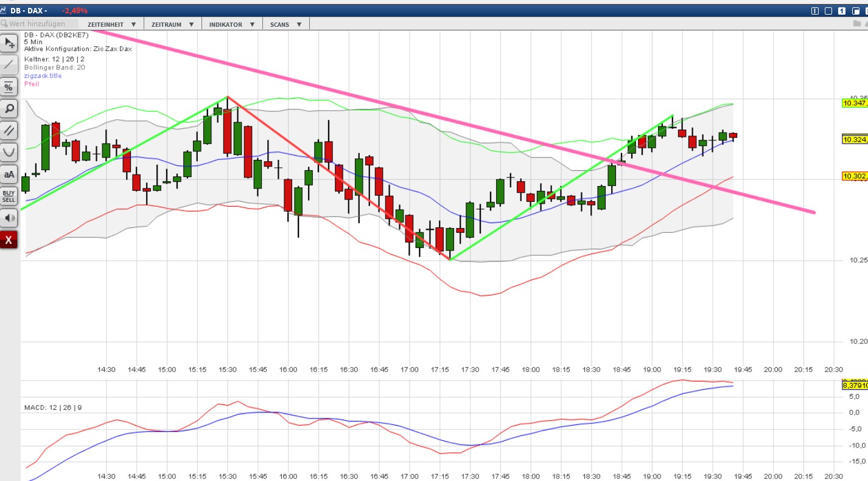Select the arc drawing tool
Screen dimensions: 868x481
[x=9, y=152]
